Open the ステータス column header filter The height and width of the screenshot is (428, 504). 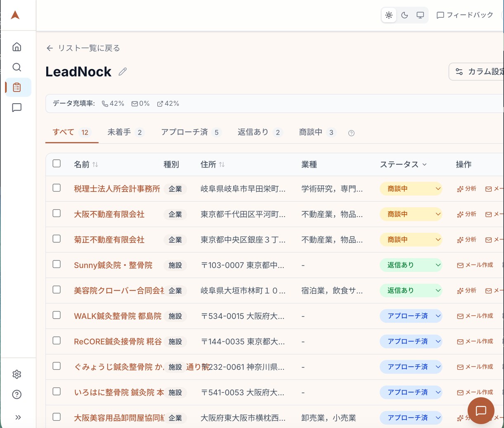pyautogui.click(x=403, y=164)
